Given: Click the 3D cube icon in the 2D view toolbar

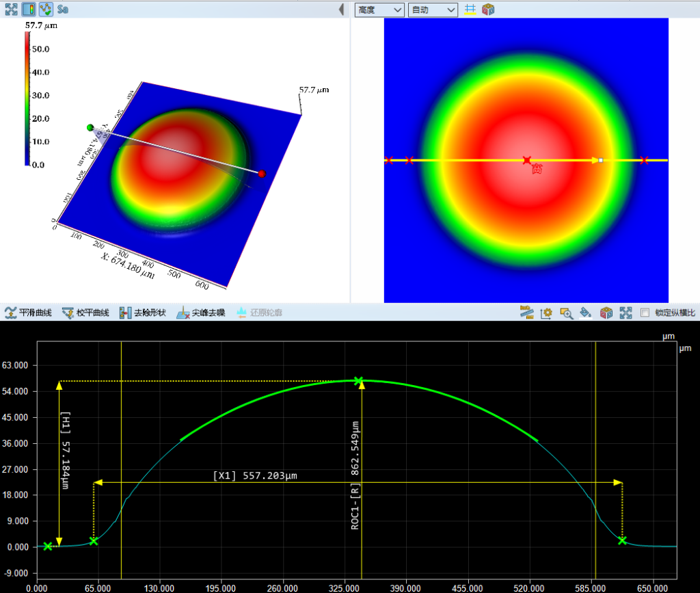Looking at the screenshot, I should 488,10.
